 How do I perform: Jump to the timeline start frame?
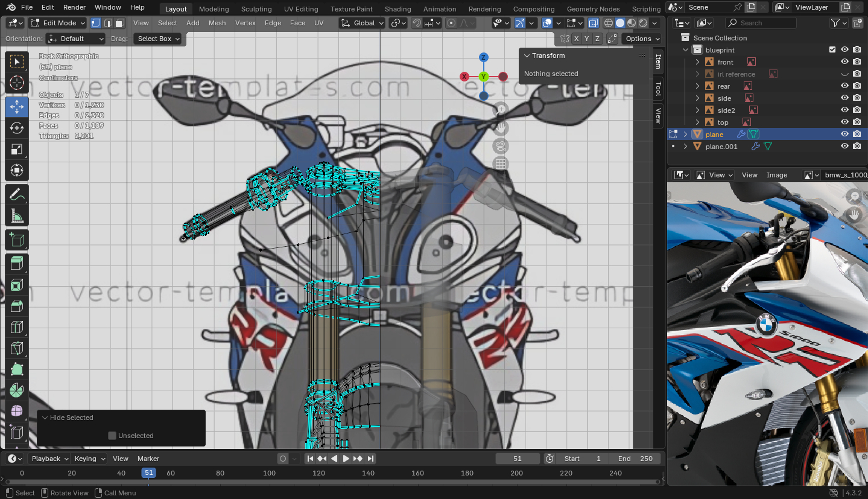pyautogui.click(x=310, y=459)
